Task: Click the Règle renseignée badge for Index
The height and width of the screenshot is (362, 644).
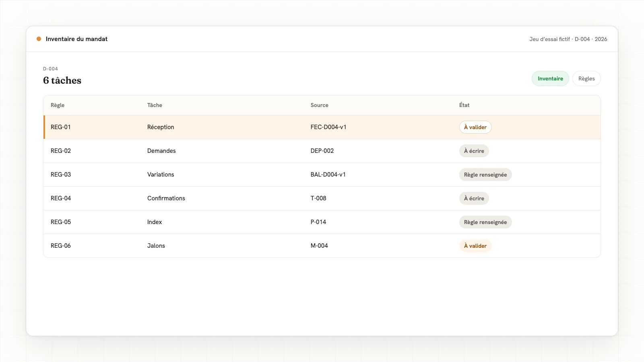Action: coord(485,222)
